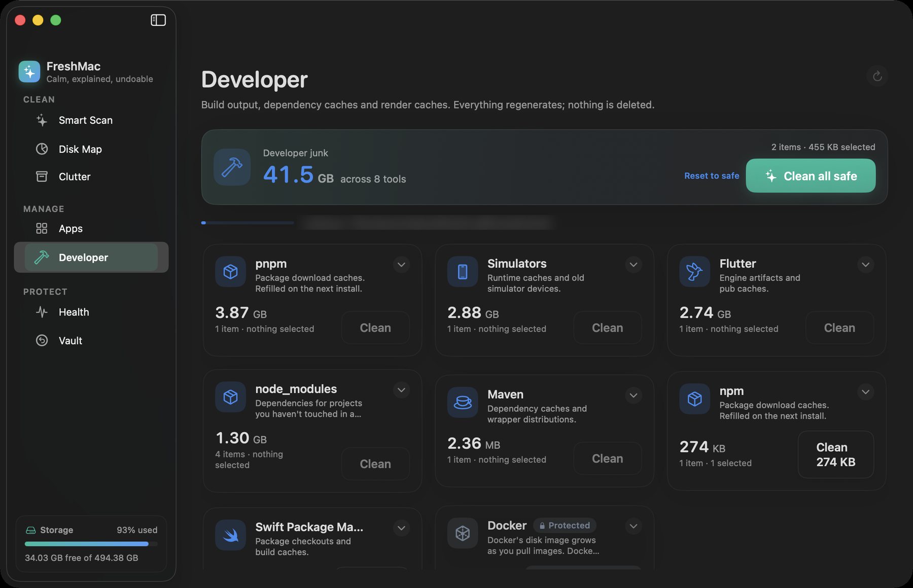Click the Docker cube icon

463,533
